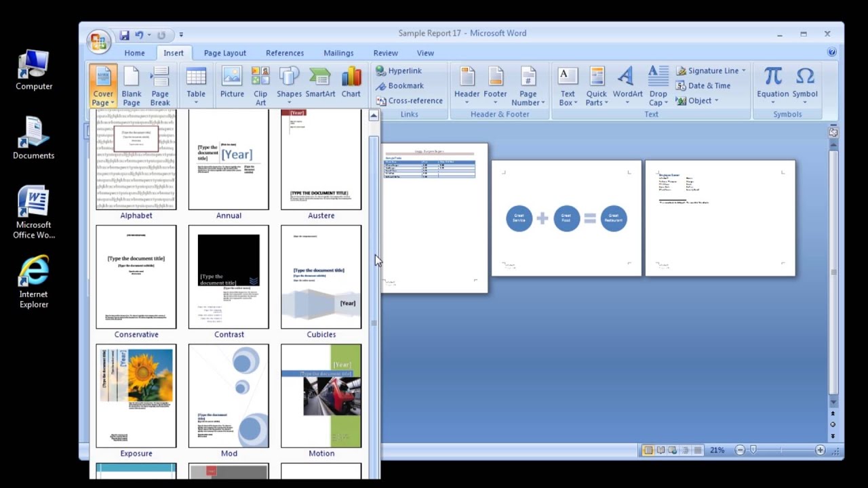Open the Mailings tab
The width and height of the screenshot is (868, 488).
[338, 53]
